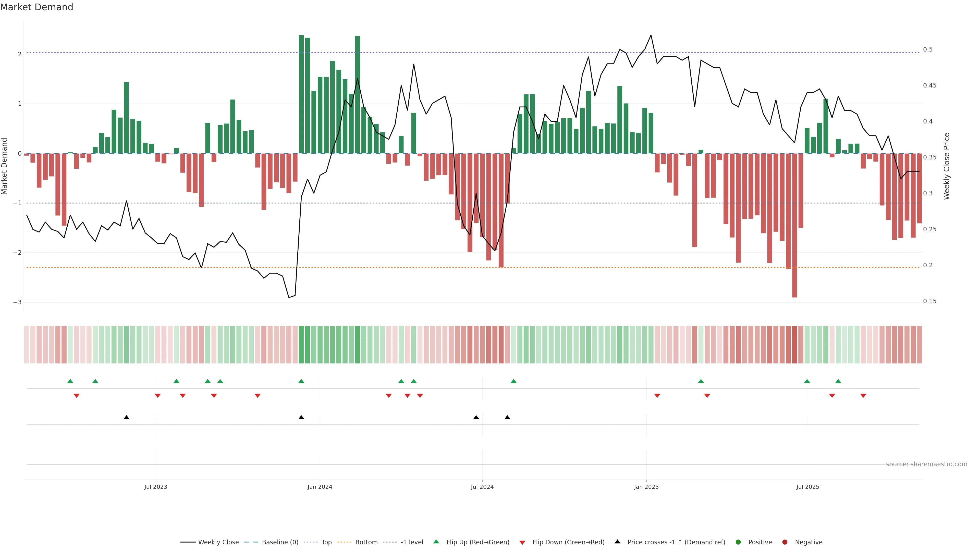Click the rightmost green flip-up triangle marker
Screen dimensions: 980x551
[x=838, y=381]
